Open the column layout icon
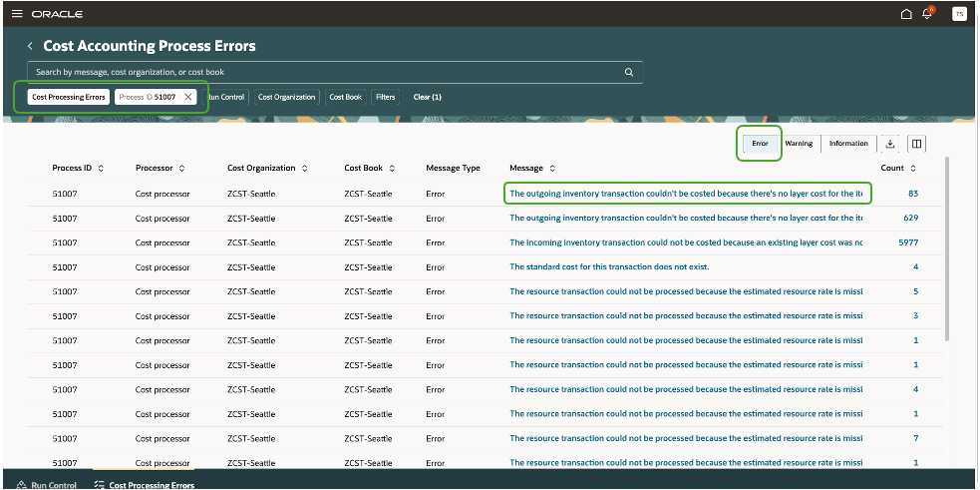The width and height of the screenshot is (980, 490). click(917, 144)
